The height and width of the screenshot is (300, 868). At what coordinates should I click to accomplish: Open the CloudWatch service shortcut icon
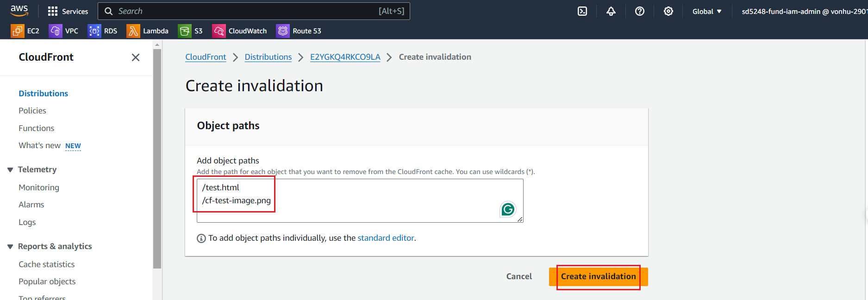pyautogui.click(x=219, y=31)
